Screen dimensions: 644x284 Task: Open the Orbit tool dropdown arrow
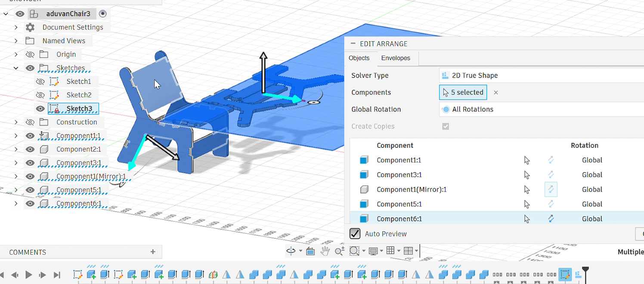[300, 251]
